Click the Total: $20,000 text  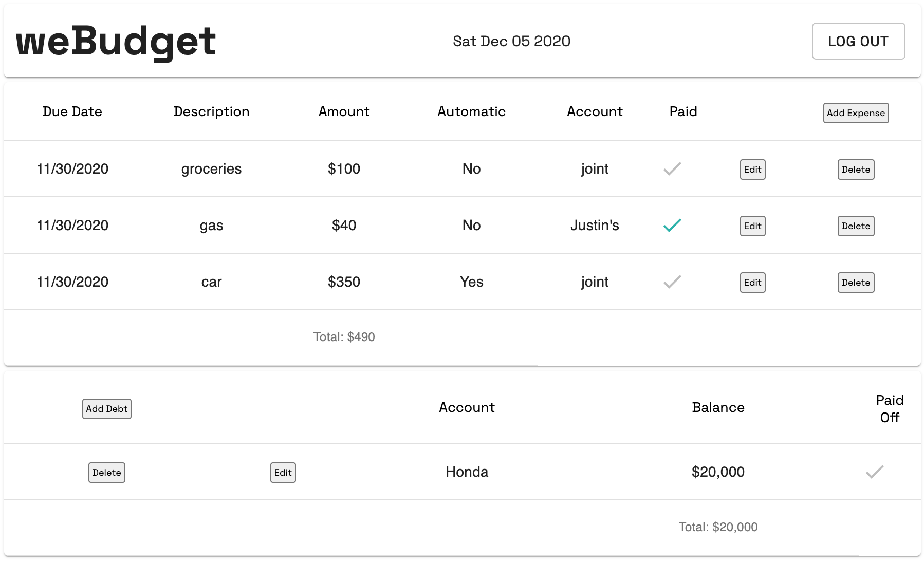click(718, 527)
